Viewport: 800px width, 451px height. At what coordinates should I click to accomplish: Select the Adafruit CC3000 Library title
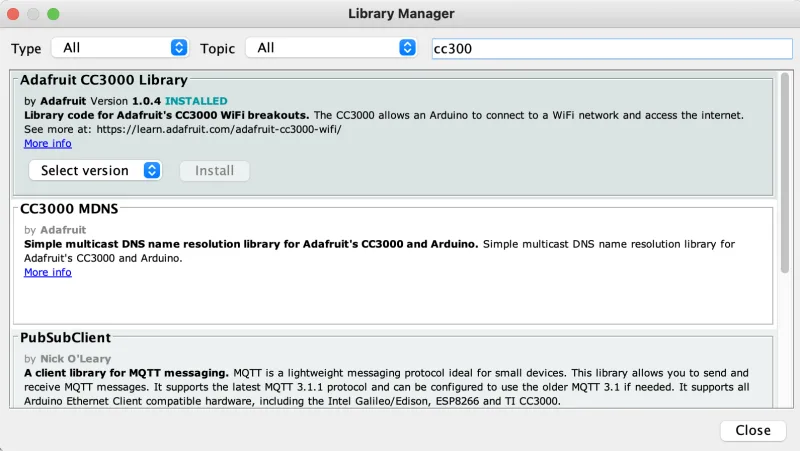pyautogui.click(x=104, y=80)
